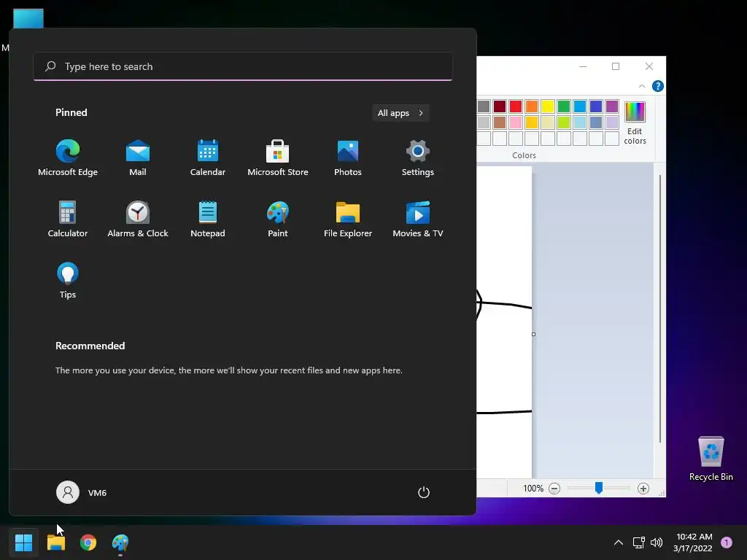The height and width of the screenshot is (560, 747).
Task: Click the Type here to search box
Action: coord(243,66)
